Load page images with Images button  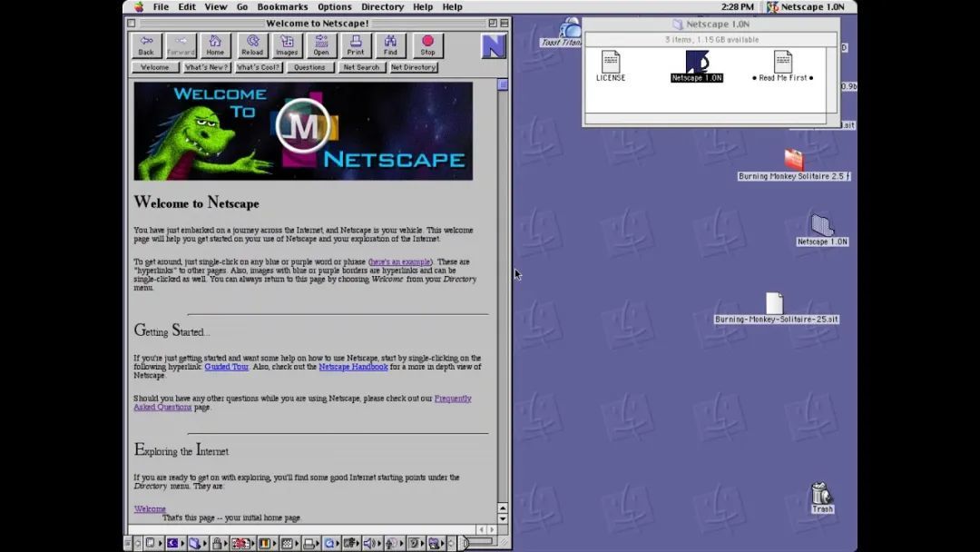click(x=287, y=45)
